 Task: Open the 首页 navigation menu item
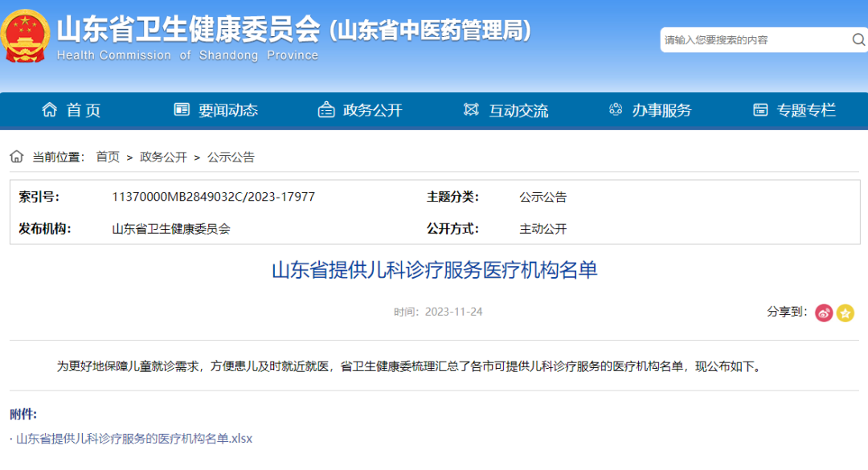click(x=84, y=110)
